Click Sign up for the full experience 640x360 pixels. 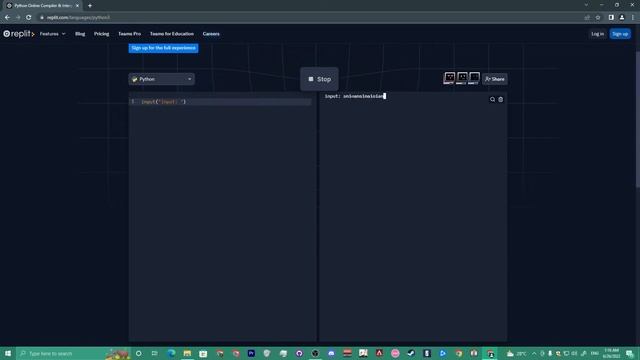163,48
